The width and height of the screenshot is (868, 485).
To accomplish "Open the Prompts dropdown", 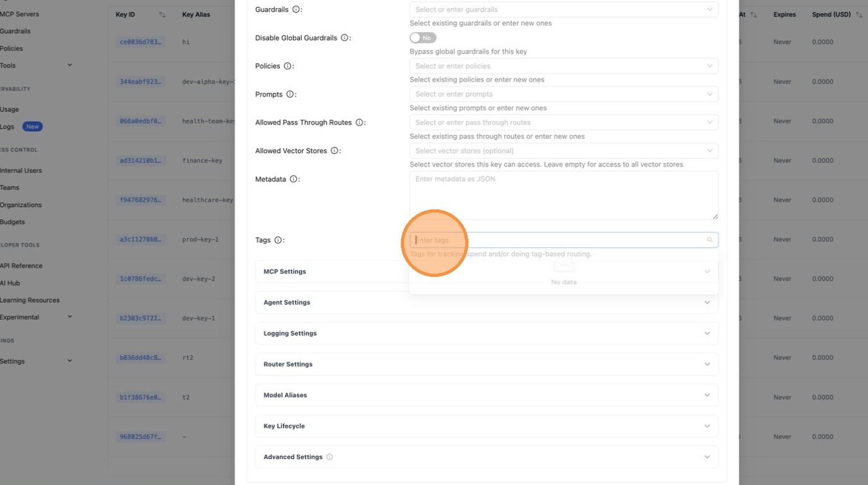I will click(564, 94).
